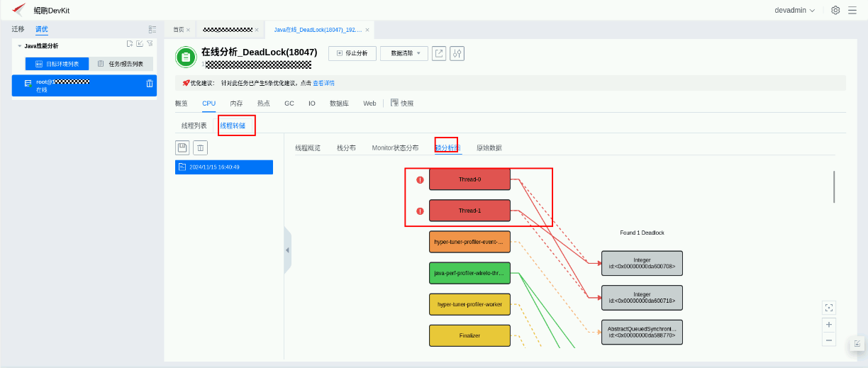Click the delete thread dump icon
The width and height of the screenshot is (868, 368).
(201, 147)
